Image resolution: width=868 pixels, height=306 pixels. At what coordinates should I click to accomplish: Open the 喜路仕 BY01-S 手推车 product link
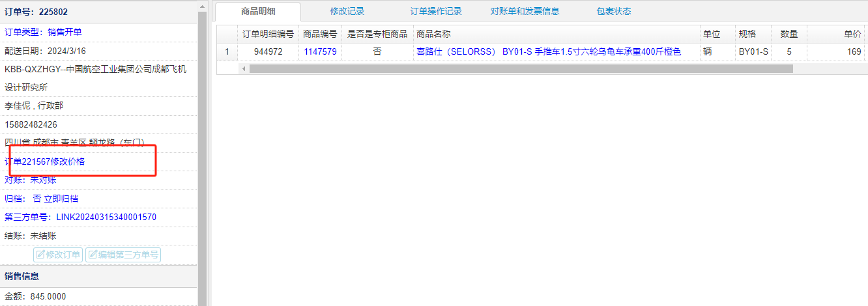click(x=549, y=51)
